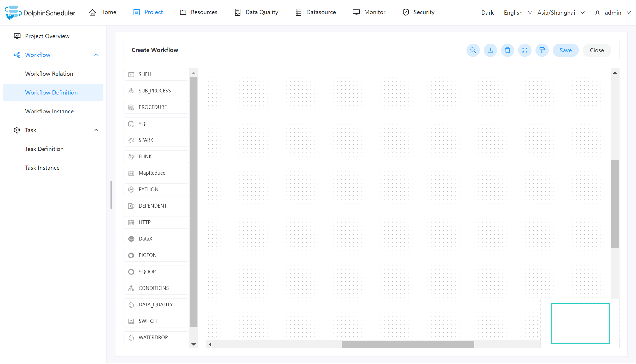This screenshot has height=364, width=636.
Task: Select the SHELL task node
Action: pos(156,74)
